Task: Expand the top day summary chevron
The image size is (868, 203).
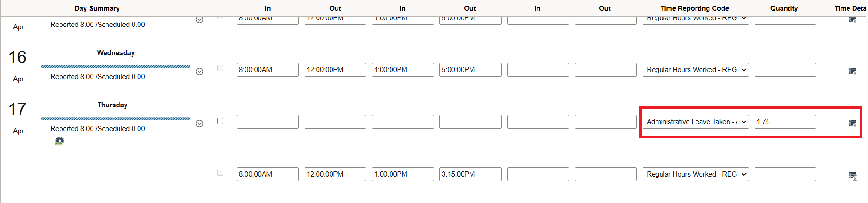Action: click(x=199, y=20)
